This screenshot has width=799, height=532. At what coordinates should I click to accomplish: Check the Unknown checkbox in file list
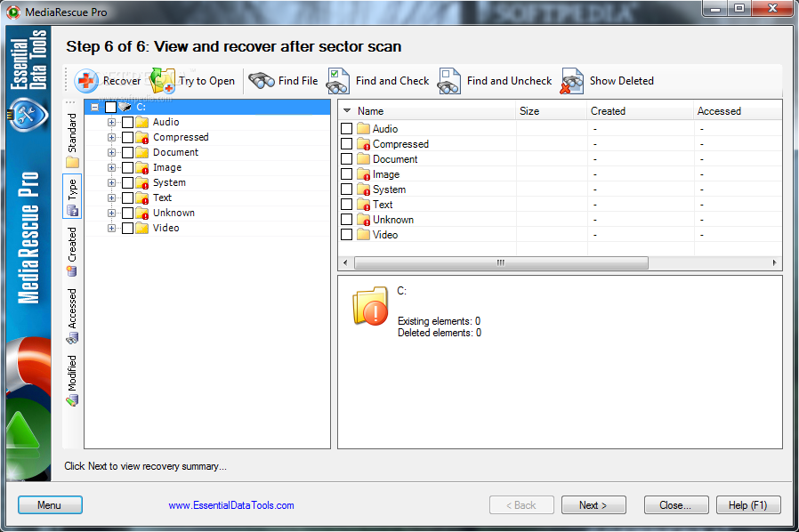pos(346,220)
